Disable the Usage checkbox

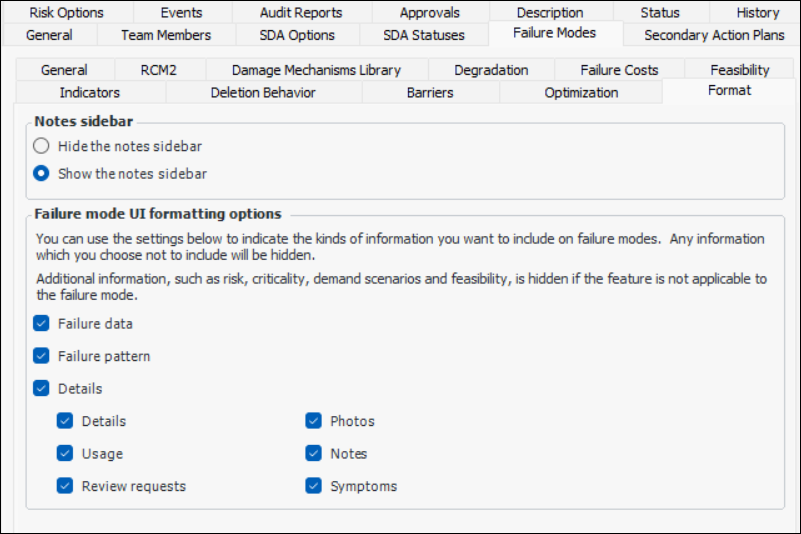point(65,453)
